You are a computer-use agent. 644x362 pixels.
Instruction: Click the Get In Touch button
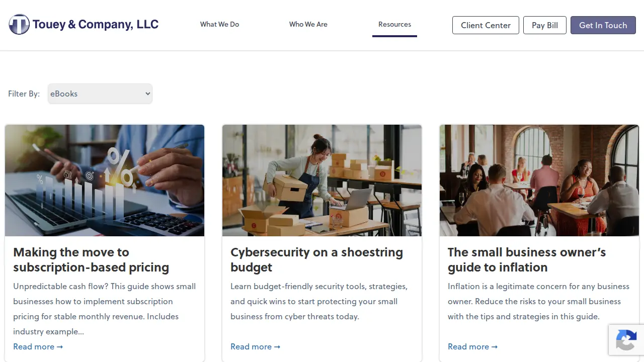point(603,25)
